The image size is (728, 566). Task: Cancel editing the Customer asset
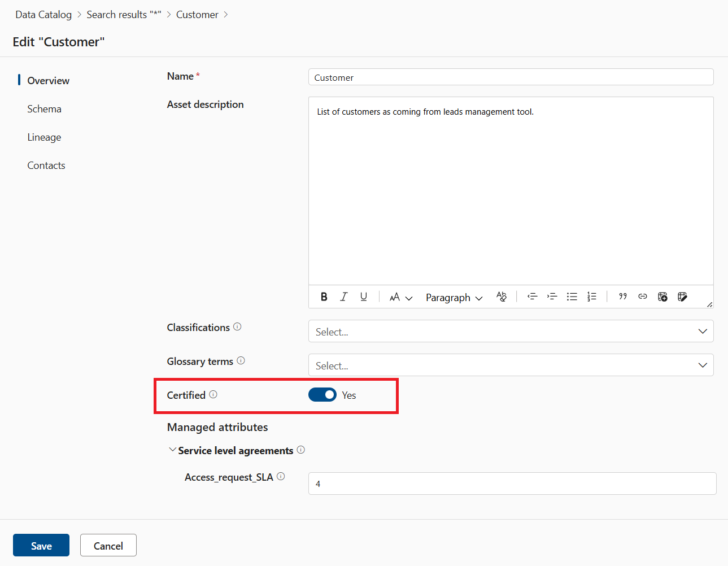(108, 545)
